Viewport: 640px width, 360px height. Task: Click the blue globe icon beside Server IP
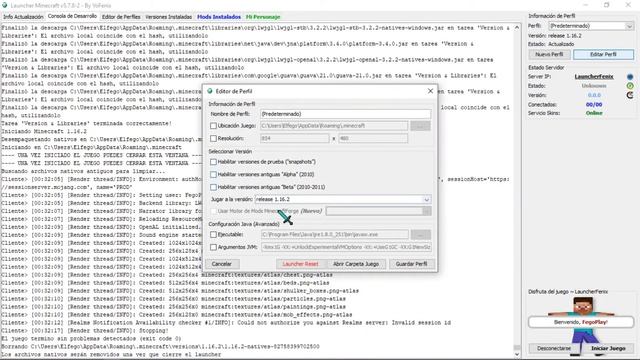tap(630, 77)
